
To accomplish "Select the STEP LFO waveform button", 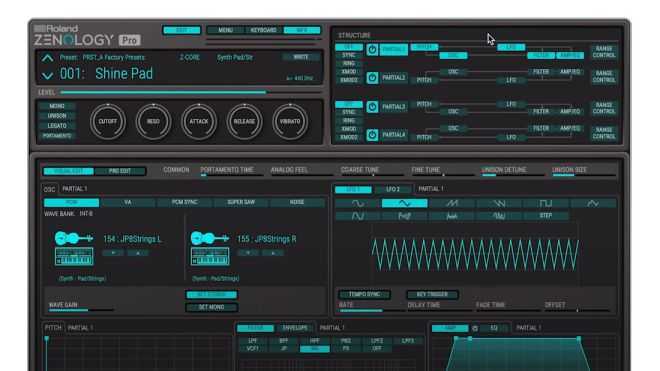I will coord(546,216).
